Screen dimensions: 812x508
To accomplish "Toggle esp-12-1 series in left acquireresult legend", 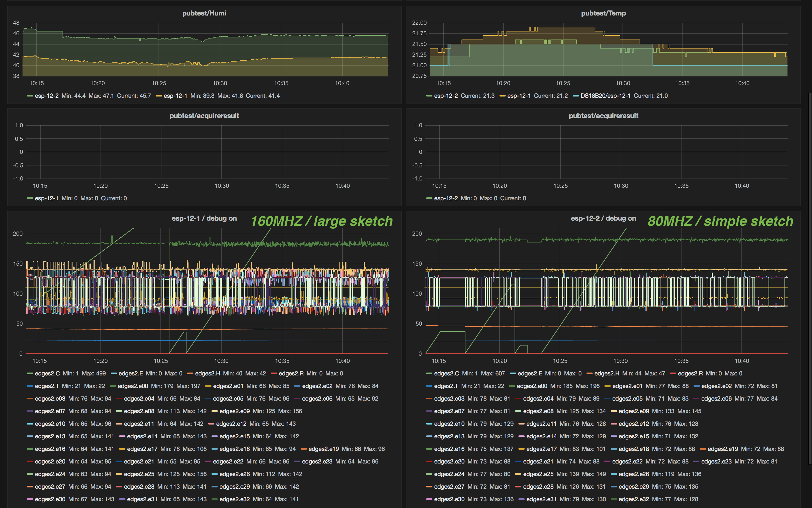I will [x=47, y=198].
